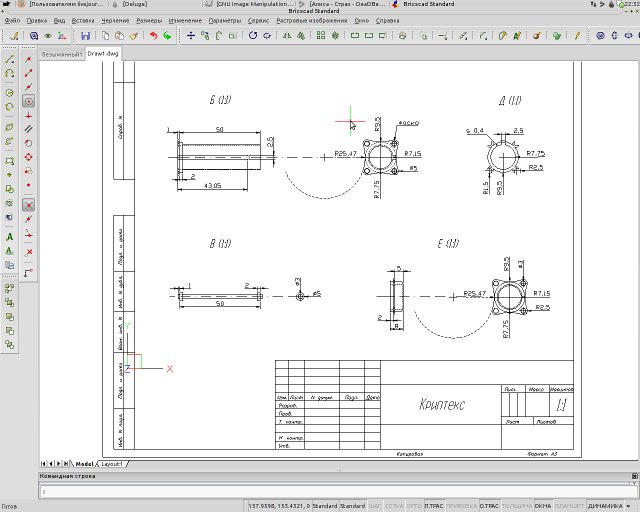640x512 pixels.
Task: Open the Сервис menu
Action: click(258, 20)
